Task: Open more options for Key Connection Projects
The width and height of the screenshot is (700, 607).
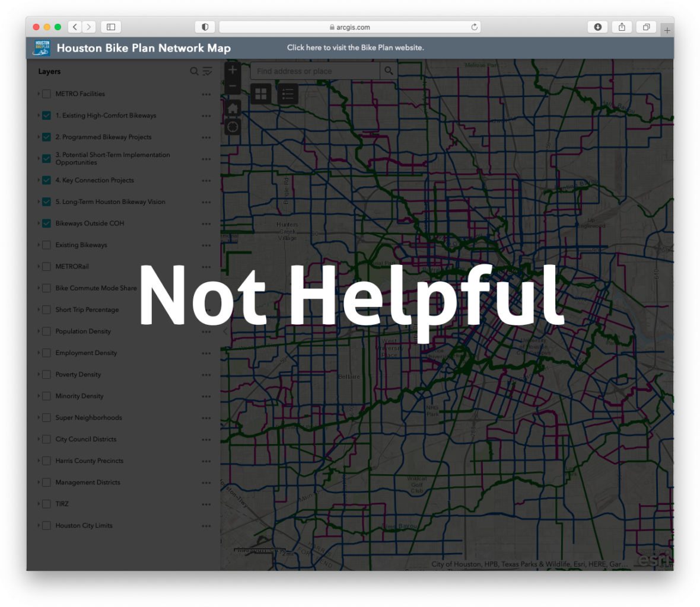Action: pyautogui.click(x=206, y=181)
